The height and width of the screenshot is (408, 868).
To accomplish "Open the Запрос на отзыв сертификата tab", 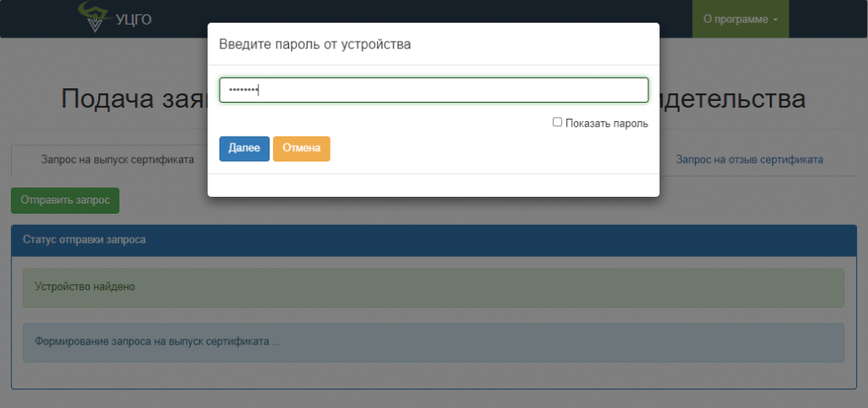I will (x=749, y=160).
